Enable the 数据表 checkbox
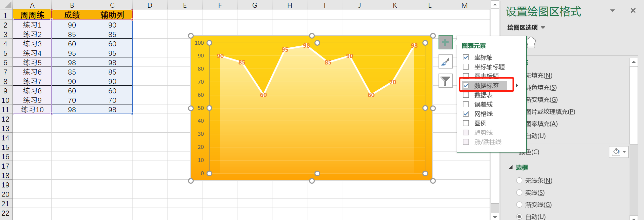The height and width of the screenshot is (220, 644). click(466, 95)
